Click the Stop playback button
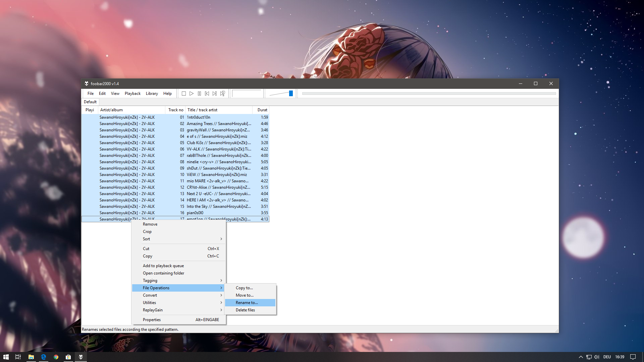644x362 pixels. tap(184, 94)
